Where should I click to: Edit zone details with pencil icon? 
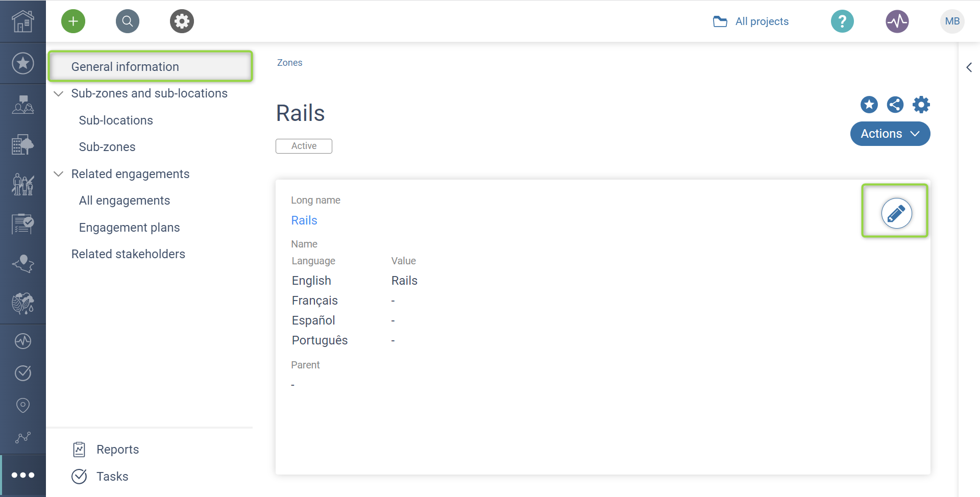896,213
